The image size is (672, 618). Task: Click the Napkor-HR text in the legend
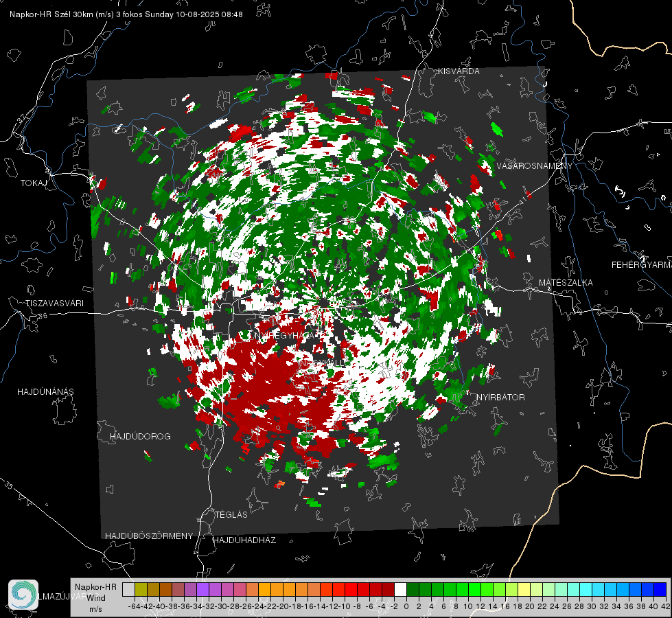coord(95,587)
